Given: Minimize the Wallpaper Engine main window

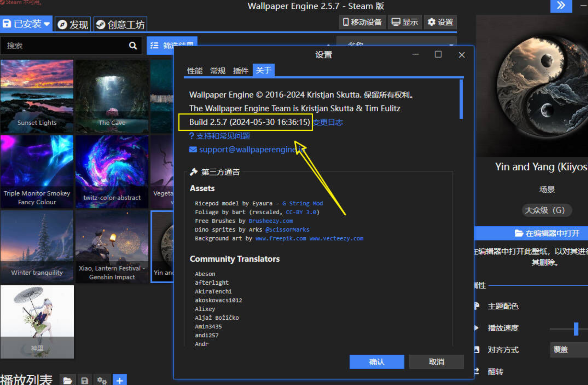Looking at the screenshot, I should click(583, 5).
